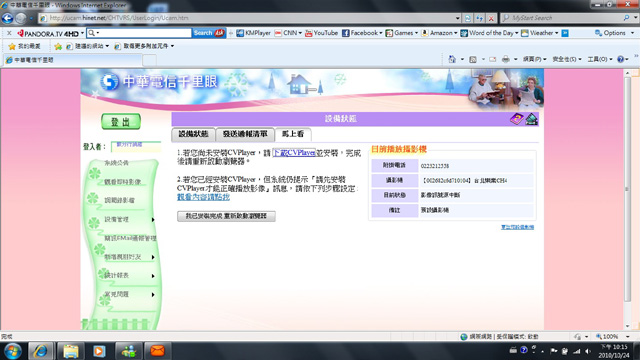Screen dimensions: 640x360
Task: Click the 觀看內容請點我 link
Action: tap(203, 197)
